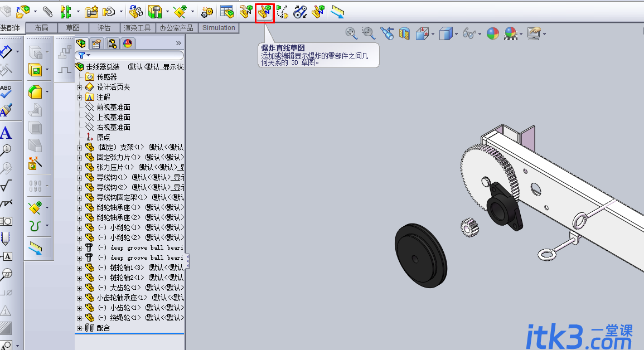Expand the manager pane tabs chevron
Image resolution: width=644 pixels, height=350 pixels.
pos(178,43)
